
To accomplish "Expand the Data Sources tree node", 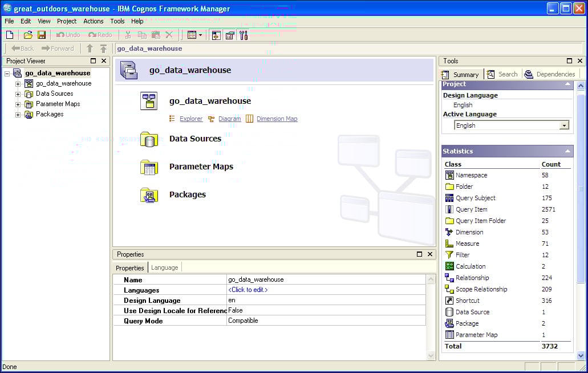I will pyautogui.click(x=18, y=94).
